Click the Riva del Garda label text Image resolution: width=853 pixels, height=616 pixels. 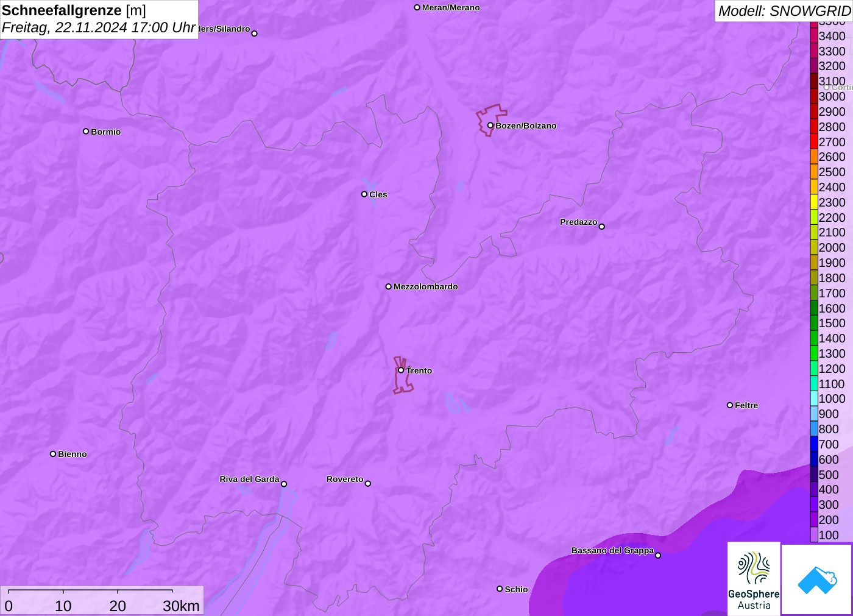click(249, 479)
